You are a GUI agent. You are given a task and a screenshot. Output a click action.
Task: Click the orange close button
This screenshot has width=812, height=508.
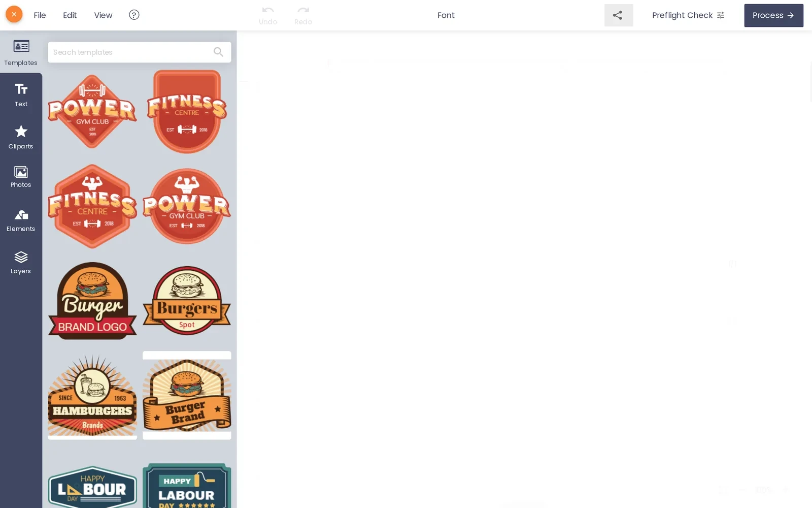click(14, 14)
